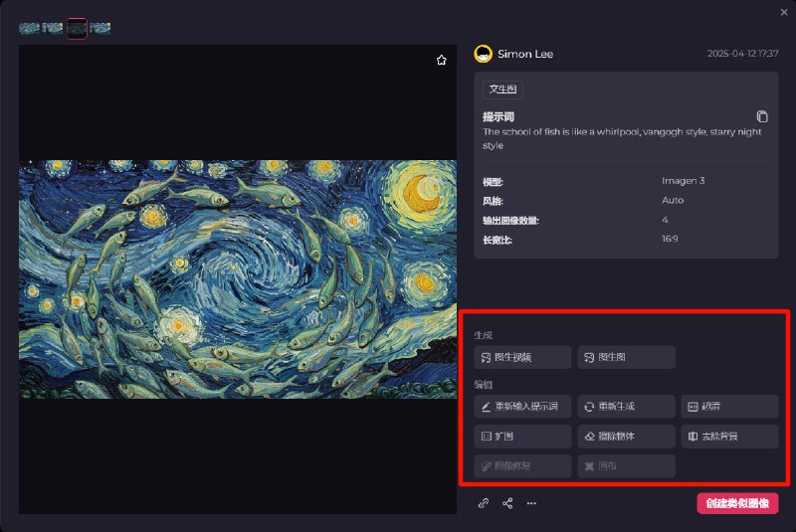
Task: Click the model value Imagen 3
Action: tap(683, 181)
